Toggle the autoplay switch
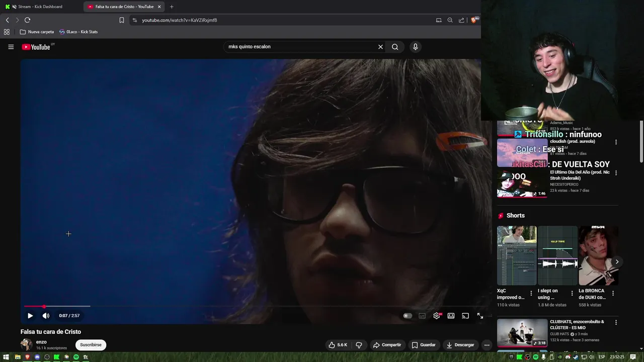 tap(408, 316)
